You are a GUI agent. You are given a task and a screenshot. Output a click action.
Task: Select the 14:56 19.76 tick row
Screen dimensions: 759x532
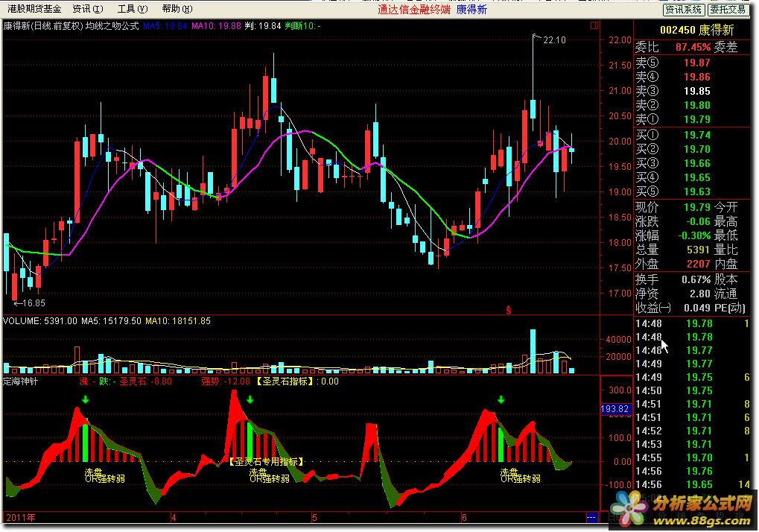coord(692,472)
